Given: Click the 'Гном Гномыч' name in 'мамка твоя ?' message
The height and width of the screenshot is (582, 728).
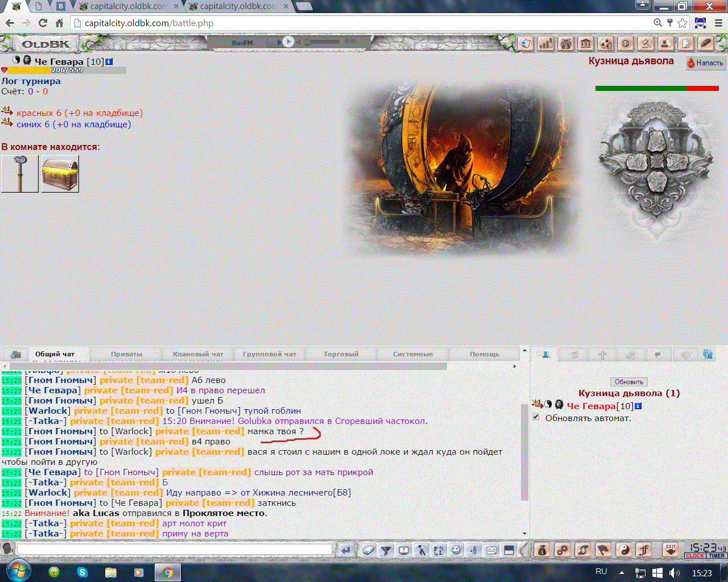Looking at the screenshot, I should 60,431.
